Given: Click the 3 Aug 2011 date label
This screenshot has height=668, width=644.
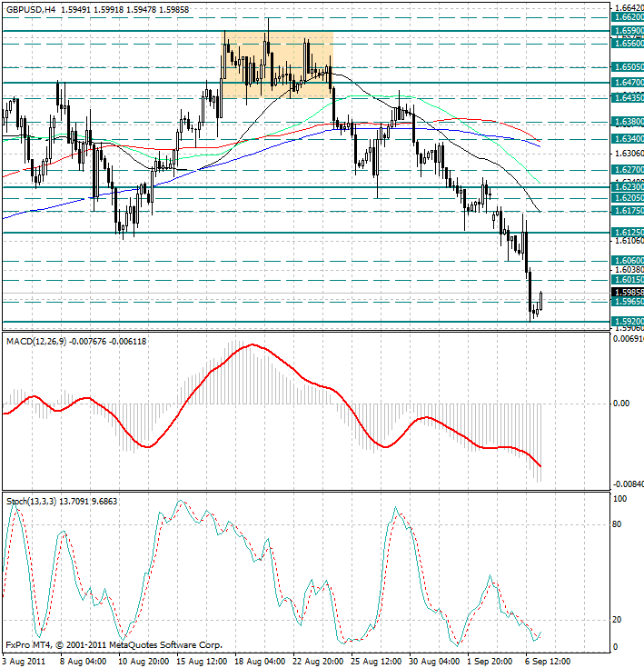Looking at the screenshot, I should [24, 662].
